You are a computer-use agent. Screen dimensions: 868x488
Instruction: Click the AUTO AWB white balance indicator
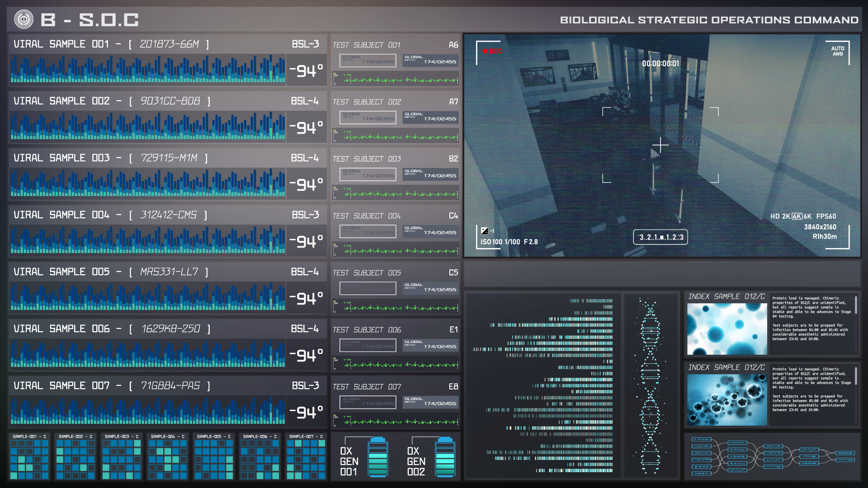tap(837, 51)
